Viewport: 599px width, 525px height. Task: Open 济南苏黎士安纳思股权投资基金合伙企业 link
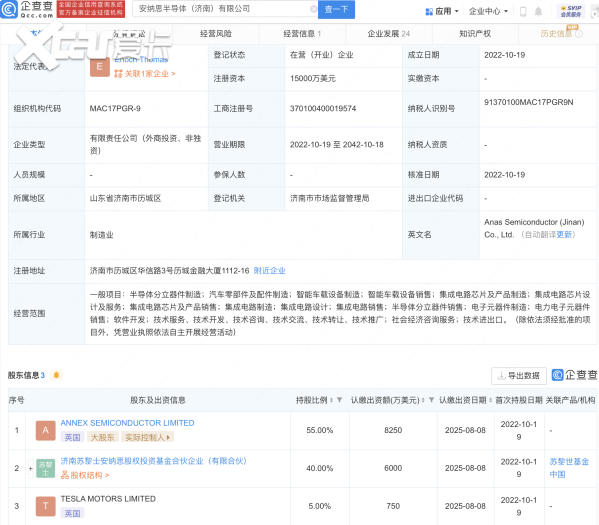[x=153, y=461]
